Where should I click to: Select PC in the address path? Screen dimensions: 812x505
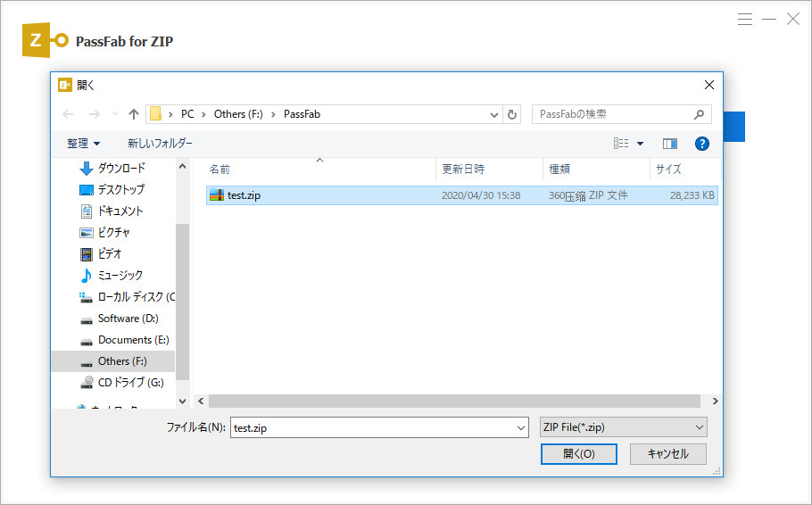pyautogui.click(x=187, y=114)
